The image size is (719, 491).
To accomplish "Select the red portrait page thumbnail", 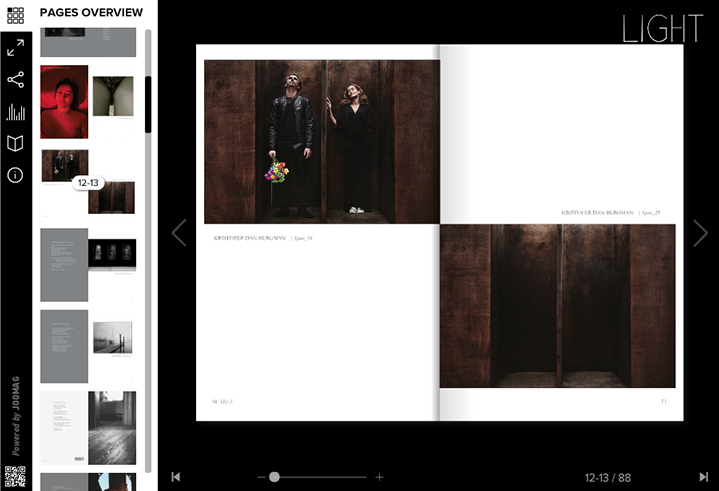I will tap(64, 101).
